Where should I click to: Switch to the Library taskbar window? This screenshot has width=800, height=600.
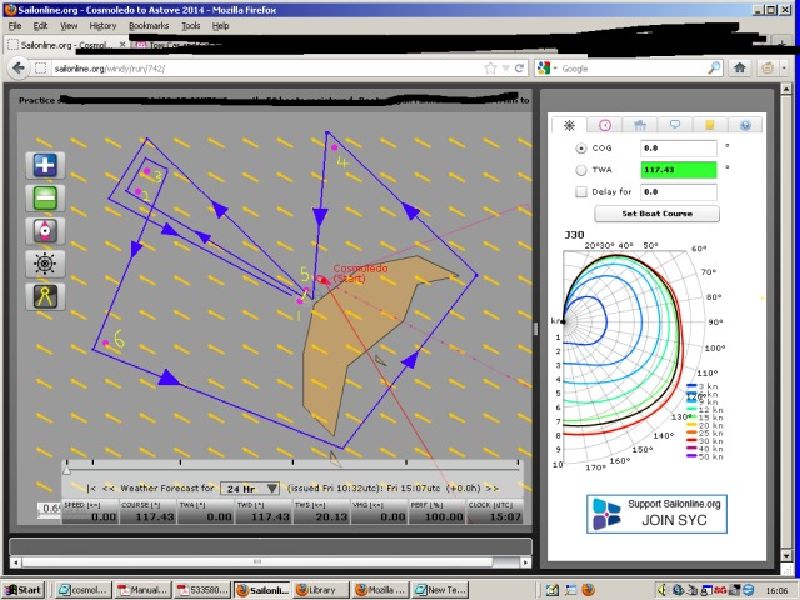point(321,590)
